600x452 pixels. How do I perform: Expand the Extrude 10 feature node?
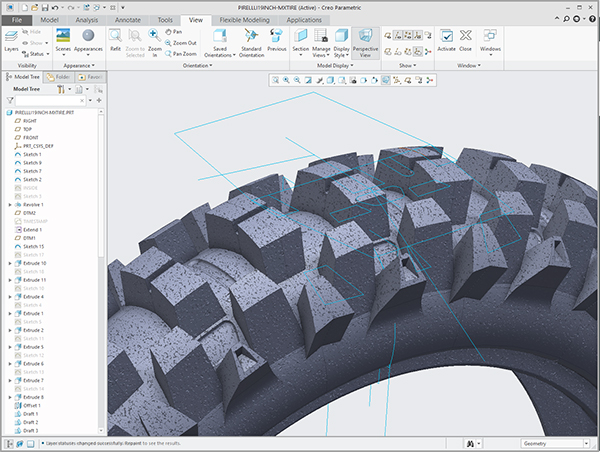[10, 263]
